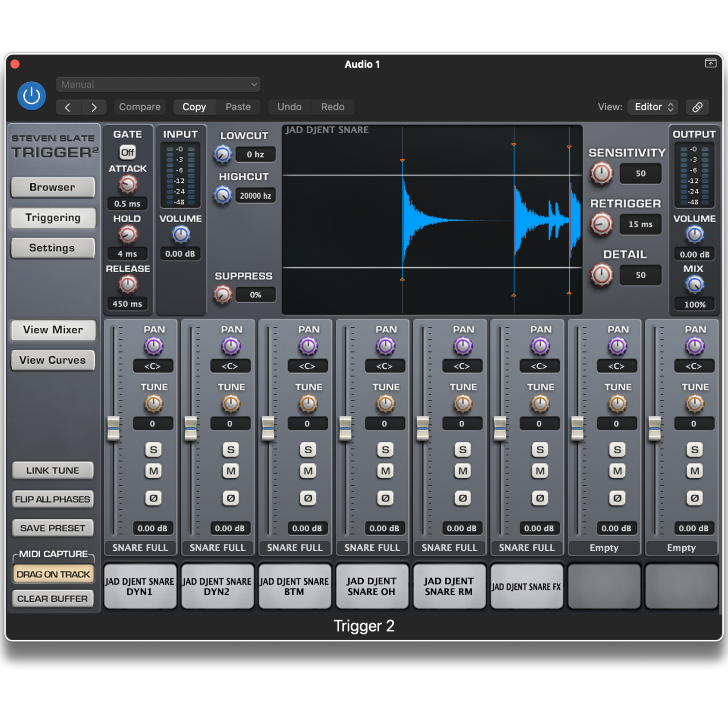Flip phase on SNARE OH channel

coord(385,498)
